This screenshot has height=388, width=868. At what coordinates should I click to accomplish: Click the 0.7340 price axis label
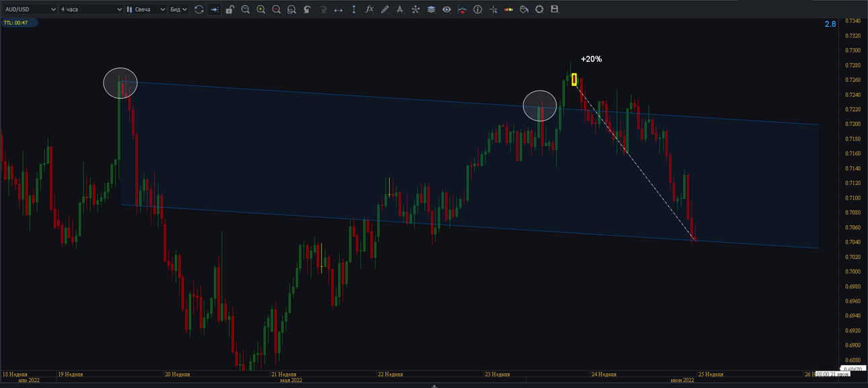853,21
